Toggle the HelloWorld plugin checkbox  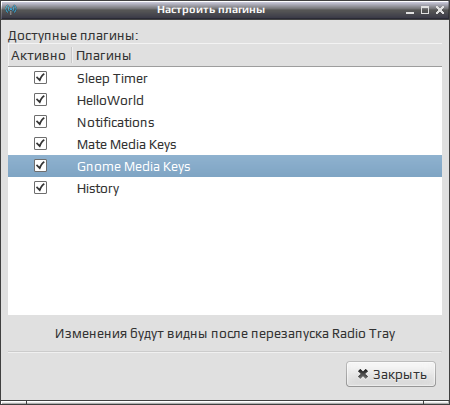coord(40,100)
